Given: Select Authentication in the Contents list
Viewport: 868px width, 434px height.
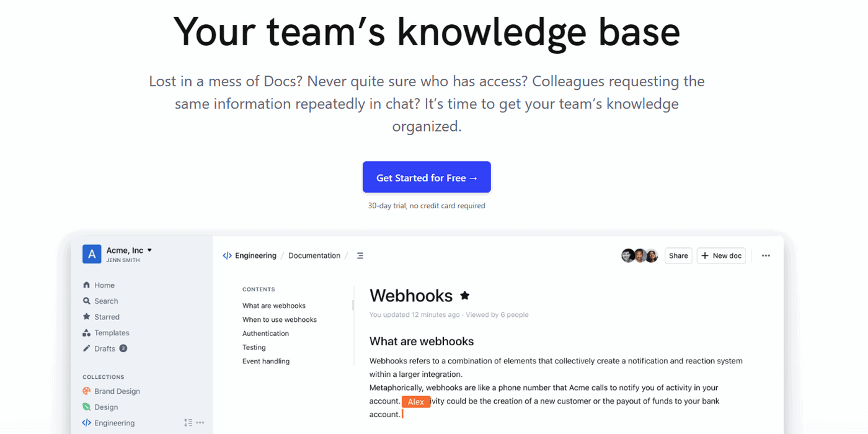Looking at the screenshot, I should (x=265, y=333).
